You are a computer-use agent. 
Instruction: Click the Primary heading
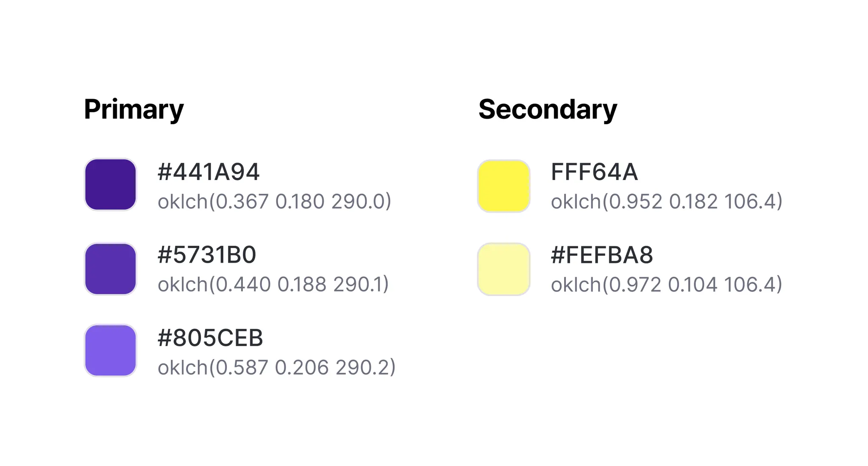click(134, 109)
